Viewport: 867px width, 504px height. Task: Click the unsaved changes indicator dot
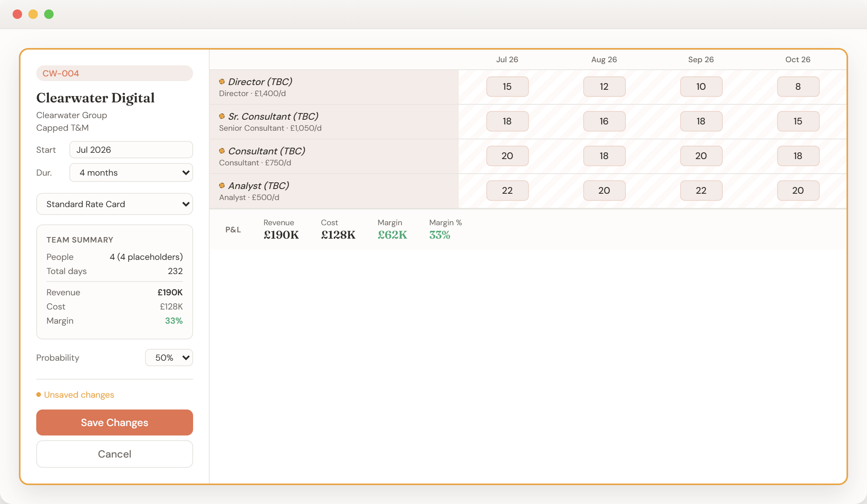(39, 394)
